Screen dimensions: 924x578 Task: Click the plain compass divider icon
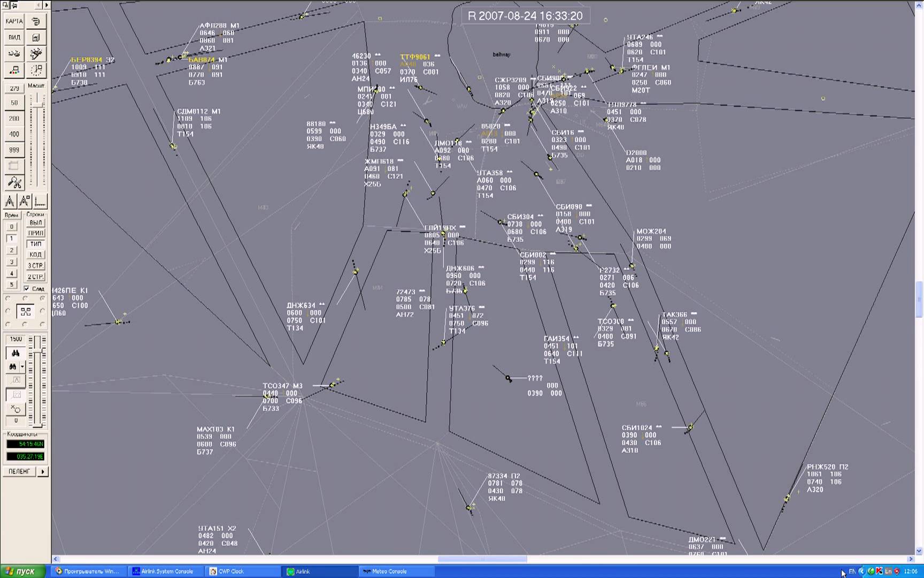pos(10,202)
